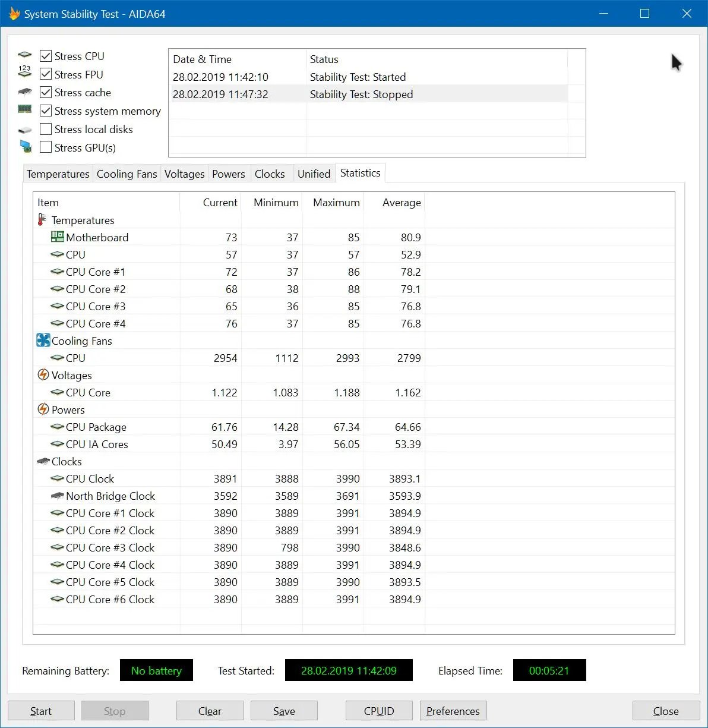Open the CPUID button
The width and height of the screenshot is (708, 728).
pyautogui.click(x=379, y=711)
